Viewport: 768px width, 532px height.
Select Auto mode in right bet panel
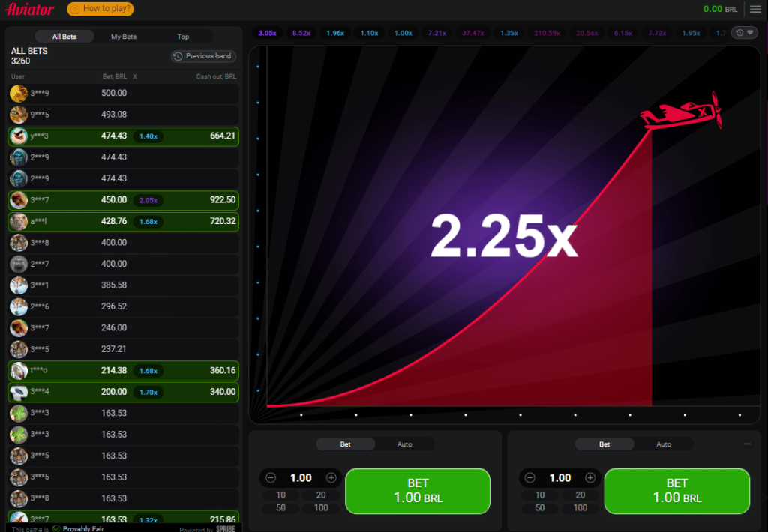[x=664, y=444]
